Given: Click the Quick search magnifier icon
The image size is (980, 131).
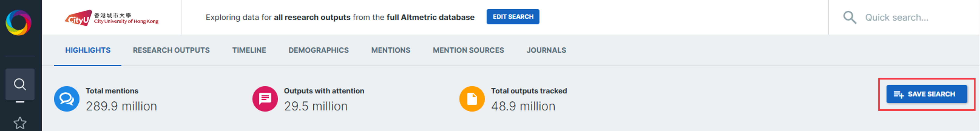Looking at the screenshot, I should click(x=849, y=18).
